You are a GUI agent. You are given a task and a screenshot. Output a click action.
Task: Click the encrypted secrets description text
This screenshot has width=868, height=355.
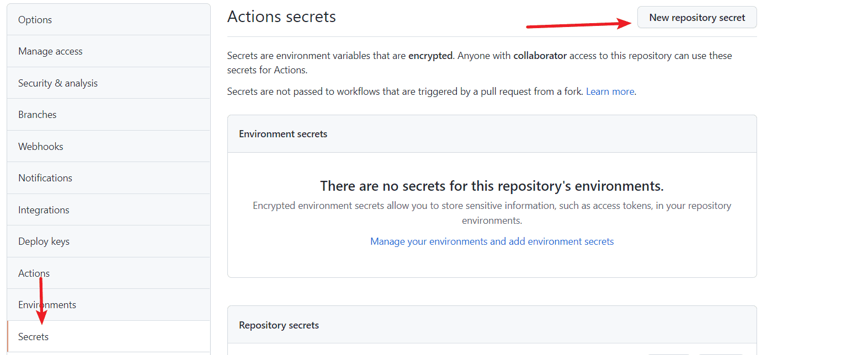479,62
